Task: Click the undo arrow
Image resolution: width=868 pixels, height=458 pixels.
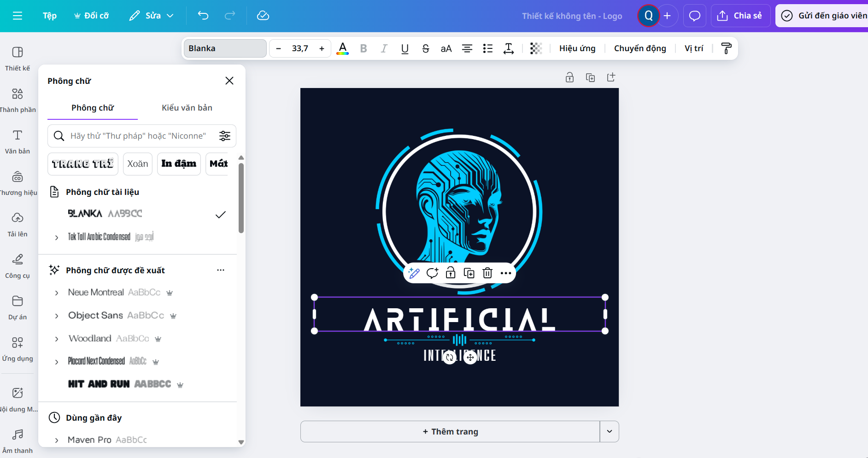Action: (x=203, y=16)
